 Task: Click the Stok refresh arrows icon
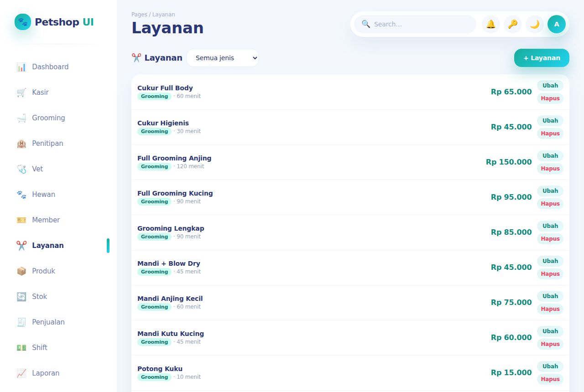coord(21,297)
